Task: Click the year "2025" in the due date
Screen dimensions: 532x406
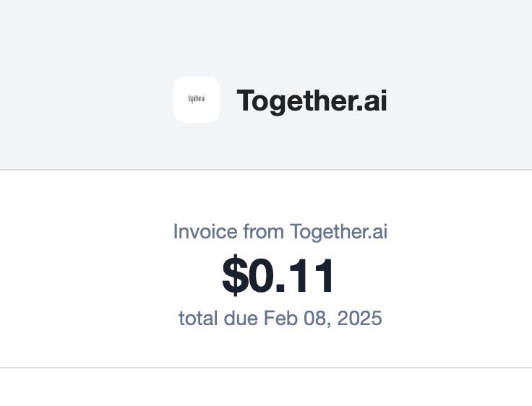Action: pos(360,318)
